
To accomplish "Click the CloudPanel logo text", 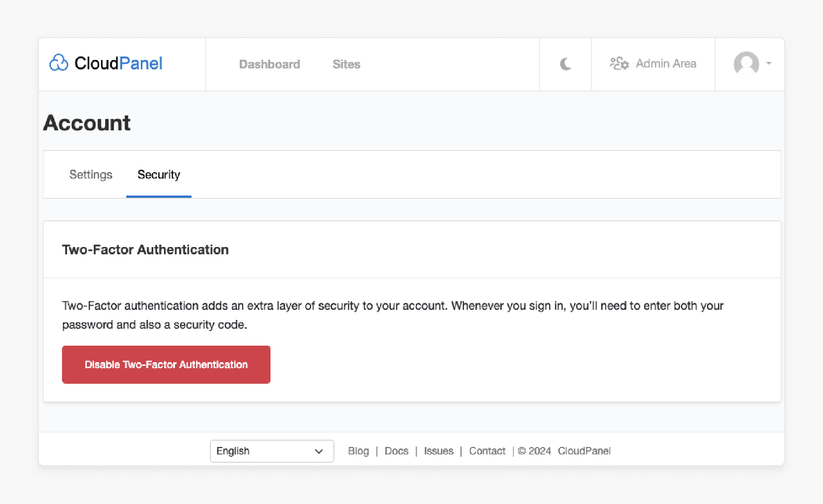I will pos(118,63).
